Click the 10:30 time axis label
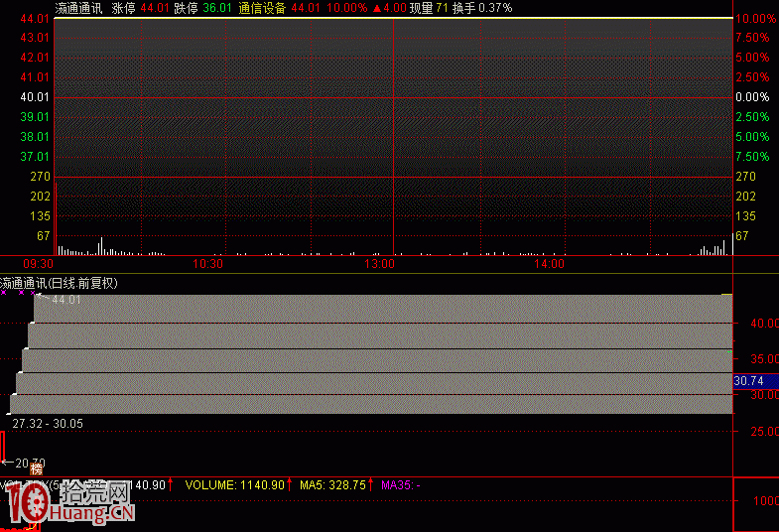Viewport: 779px width, 532px height. [207, 264]
